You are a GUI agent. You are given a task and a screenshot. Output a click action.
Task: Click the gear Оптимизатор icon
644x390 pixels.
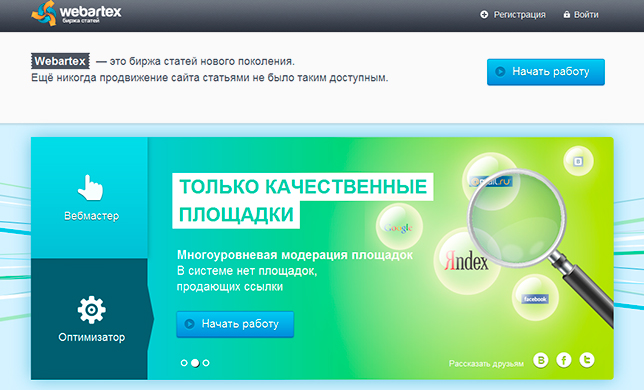point(92,310)
